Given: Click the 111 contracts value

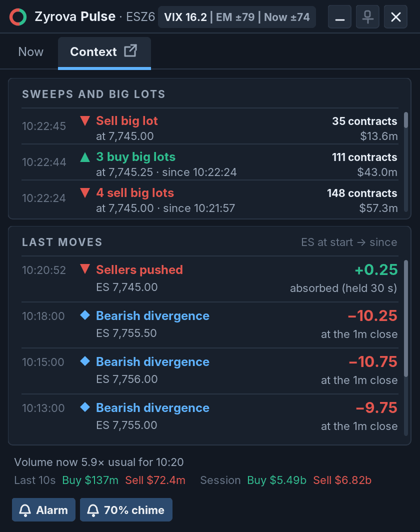Looking at the screenshot, I should tap(364, 157).
